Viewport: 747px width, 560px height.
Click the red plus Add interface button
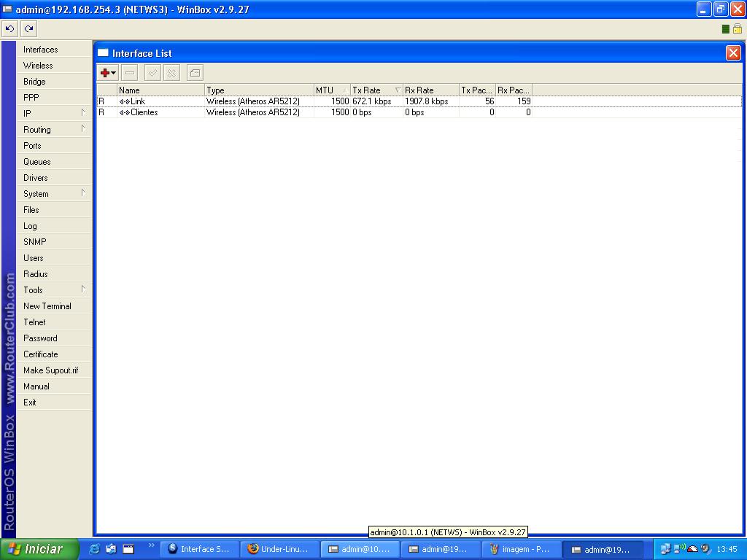coord(105,73)
